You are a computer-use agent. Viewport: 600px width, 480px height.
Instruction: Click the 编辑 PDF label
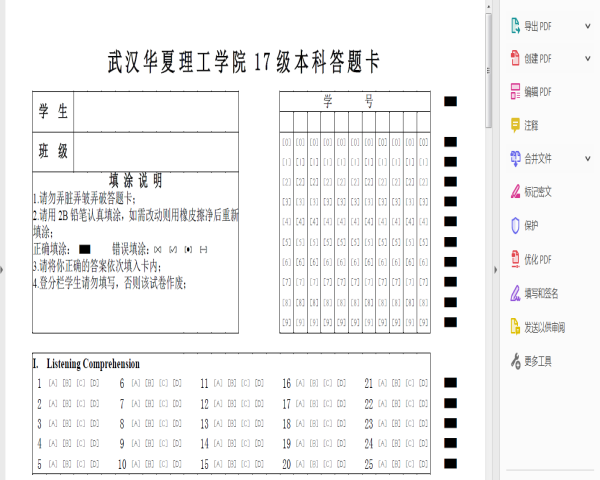(538, 92)
